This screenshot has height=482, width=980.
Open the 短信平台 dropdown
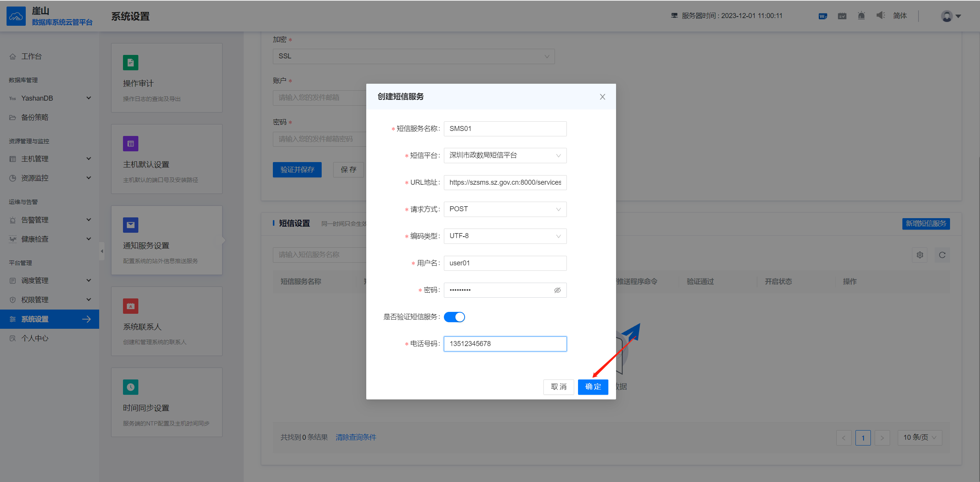coord(505,156)
